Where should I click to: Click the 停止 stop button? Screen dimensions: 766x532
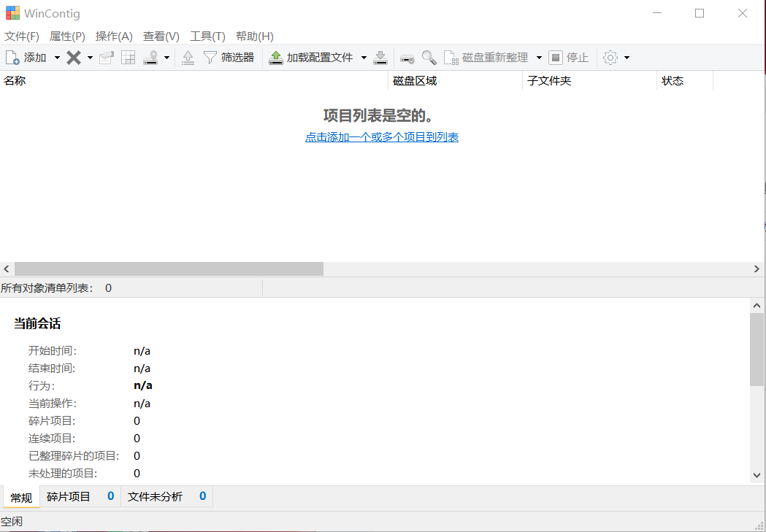[x=569, y=58]
